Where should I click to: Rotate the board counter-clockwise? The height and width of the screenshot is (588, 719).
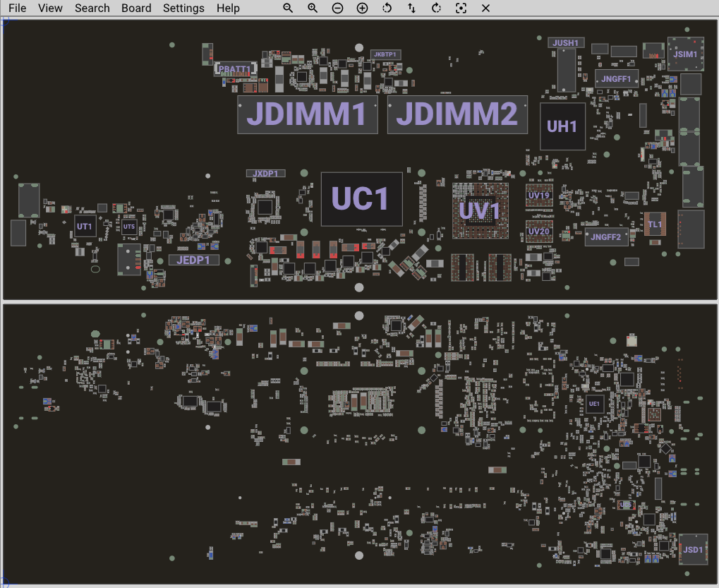tap(387, 8)
